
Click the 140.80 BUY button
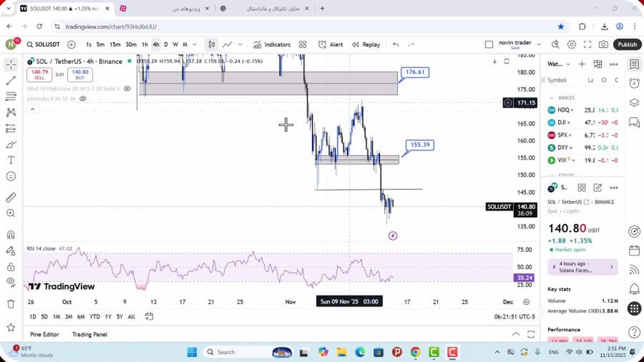pos(80,75)
